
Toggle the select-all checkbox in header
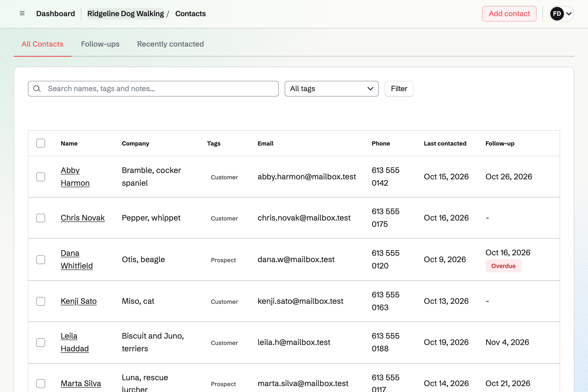tap(40, 143)
